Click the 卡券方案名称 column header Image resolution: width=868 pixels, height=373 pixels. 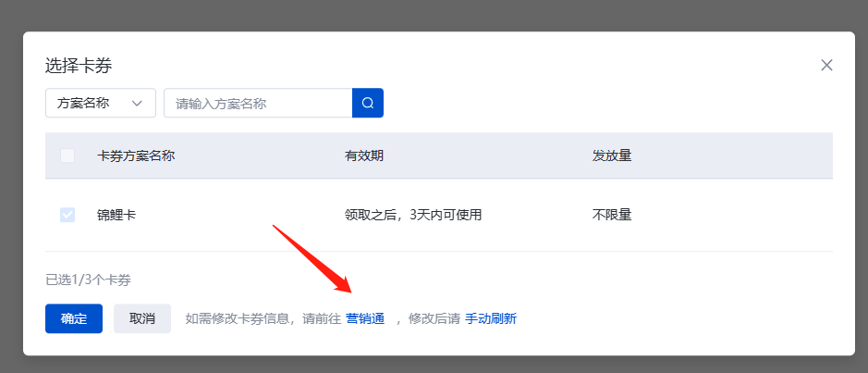click(x=136, y=155)
